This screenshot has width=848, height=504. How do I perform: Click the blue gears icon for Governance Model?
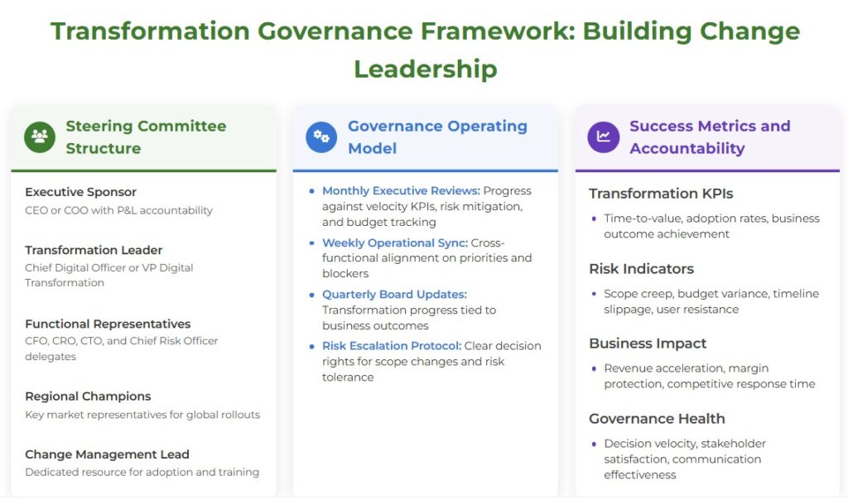tap(321, 137)
